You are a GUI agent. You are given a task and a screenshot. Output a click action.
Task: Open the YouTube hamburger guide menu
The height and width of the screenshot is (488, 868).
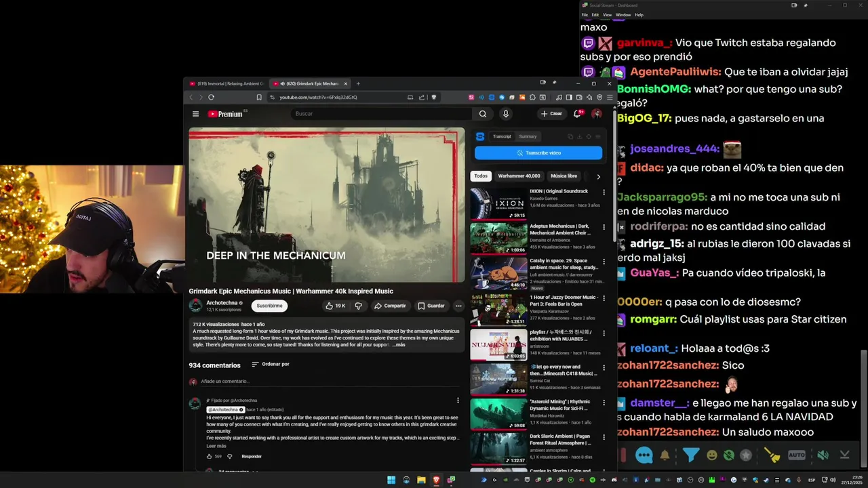(x=195, y=114)
